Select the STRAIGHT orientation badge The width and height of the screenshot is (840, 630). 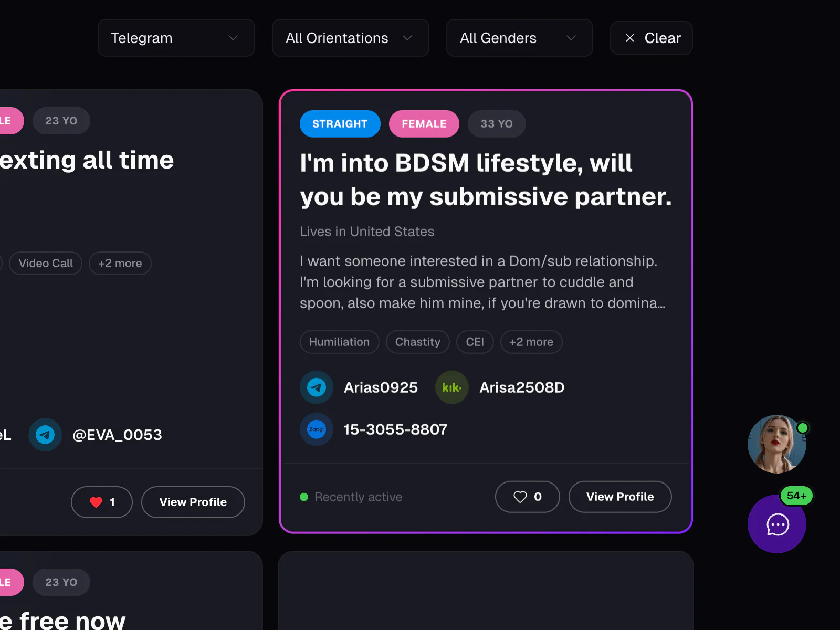pyautogui.click(x=340, y=124)
